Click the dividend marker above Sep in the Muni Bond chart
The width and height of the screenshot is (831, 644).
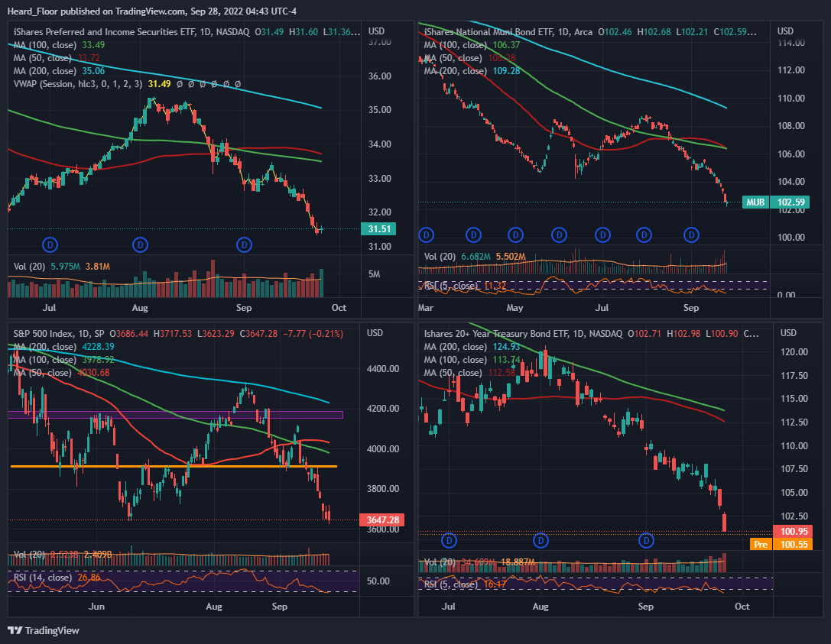[x=691, y=235]
